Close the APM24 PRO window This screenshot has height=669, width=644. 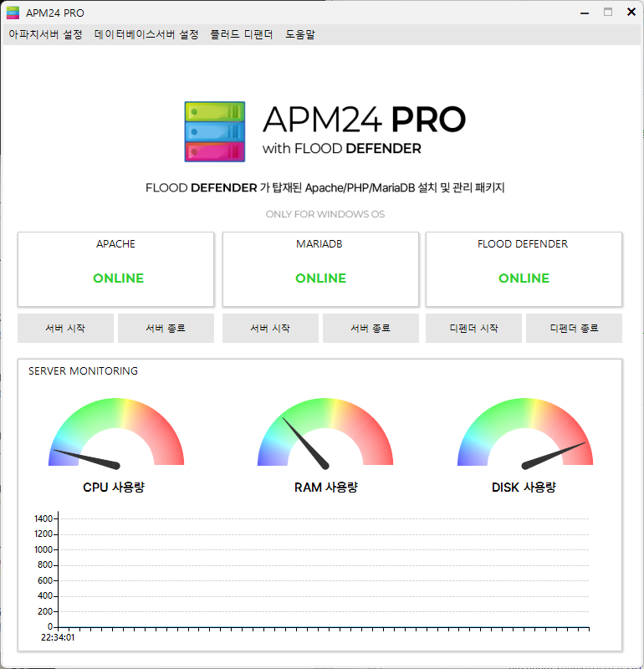[x=631, y=12]
